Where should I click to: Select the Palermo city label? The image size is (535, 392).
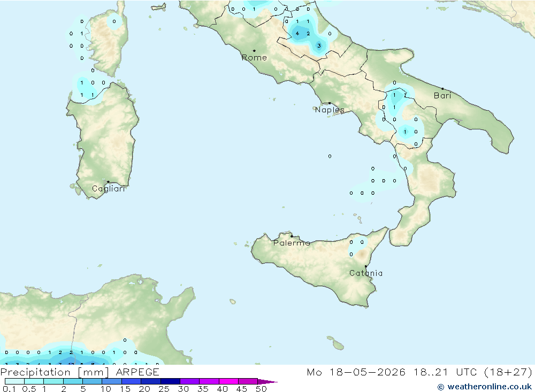(292, 243)
